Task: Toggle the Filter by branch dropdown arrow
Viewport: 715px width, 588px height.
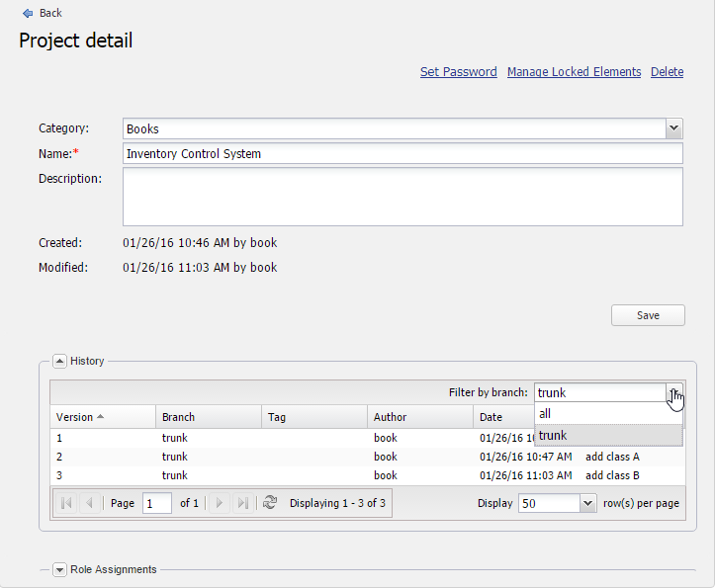Action: 673,393
